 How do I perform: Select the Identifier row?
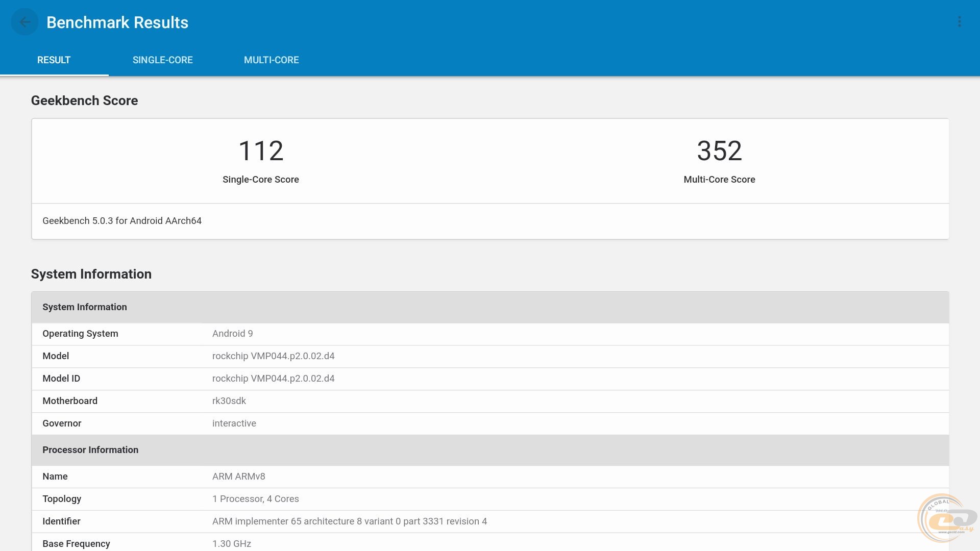(490, 521)
